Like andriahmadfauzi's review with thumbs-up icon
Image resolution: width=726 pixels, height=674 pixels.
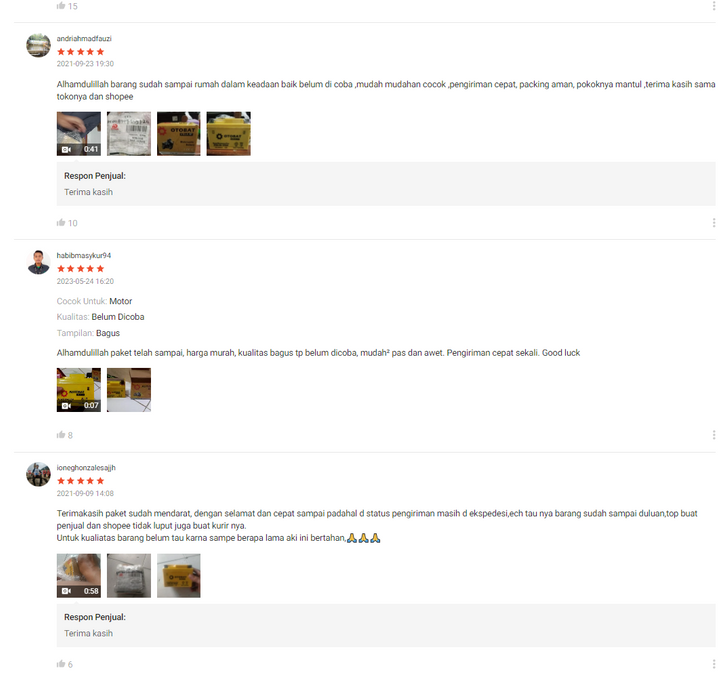(61, 223)
